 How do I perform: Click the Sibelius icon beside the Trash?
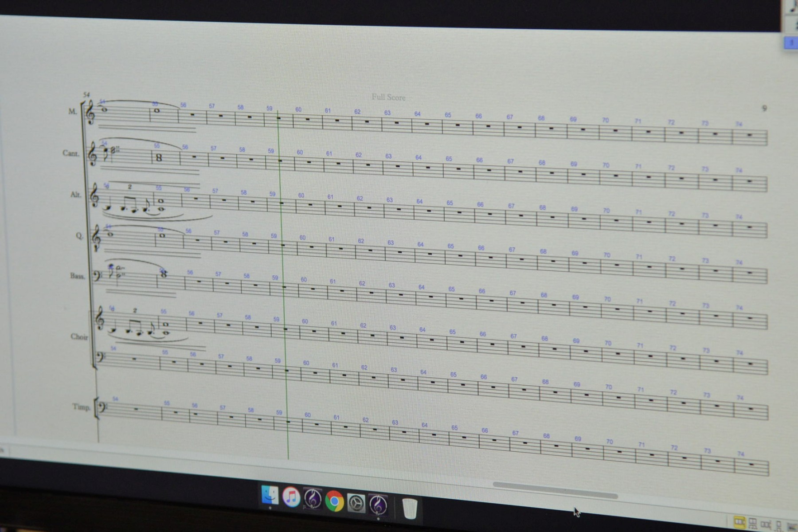[x=378, y=505]
